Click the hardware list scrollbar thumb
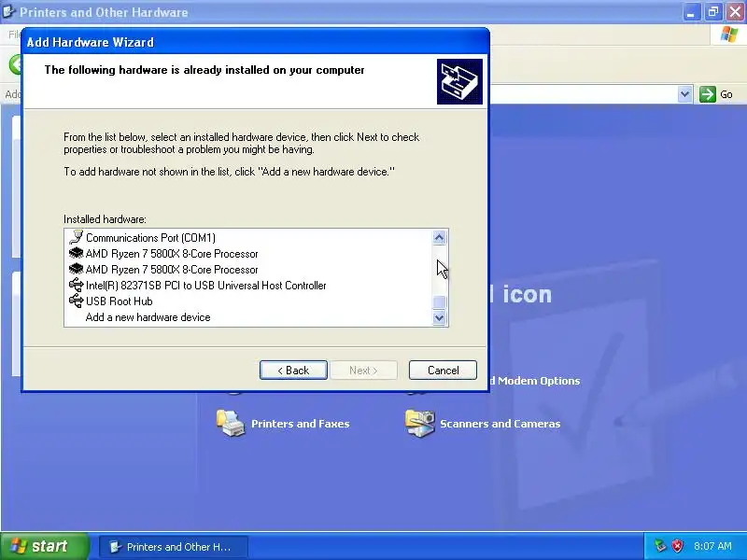 (439, 301)
